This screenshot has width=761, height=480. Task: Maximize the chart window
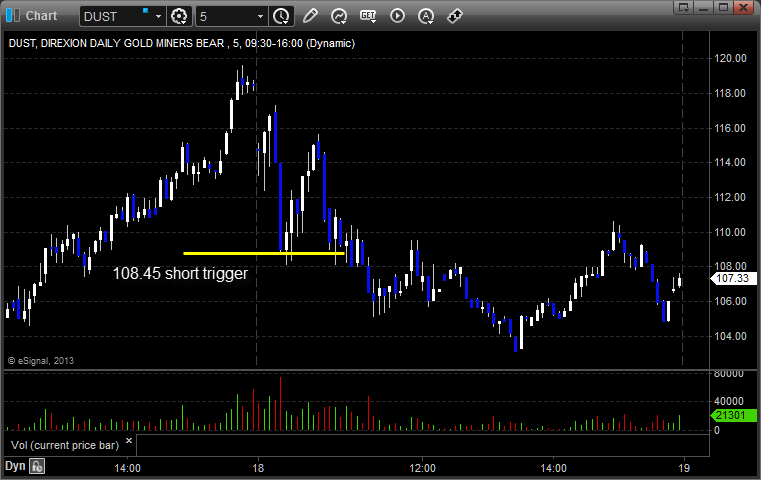723,7
